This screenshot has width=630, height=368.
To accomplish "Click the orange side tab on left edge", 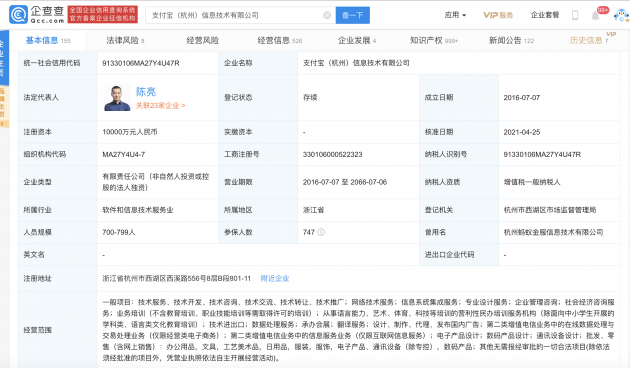I will tap(3, 106).
